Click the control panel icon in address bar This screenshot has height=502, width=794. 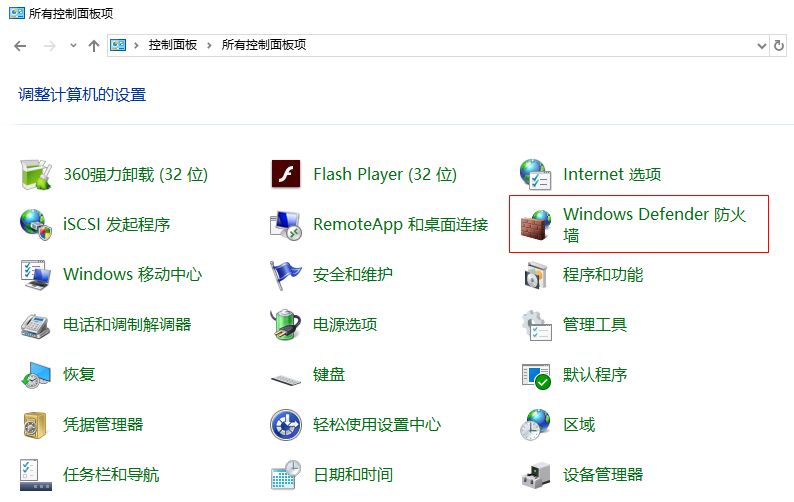118,45
